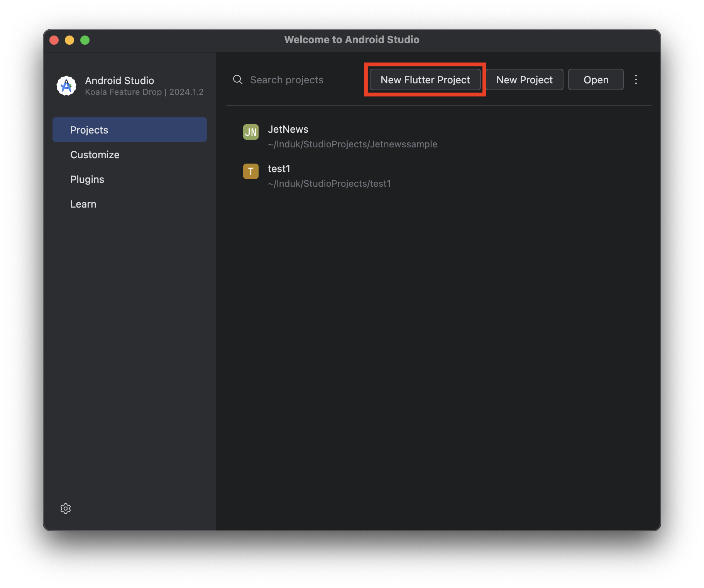Go to the Learn section
The height and width of the screenshot is (588, 704).
tap(130, 204)
